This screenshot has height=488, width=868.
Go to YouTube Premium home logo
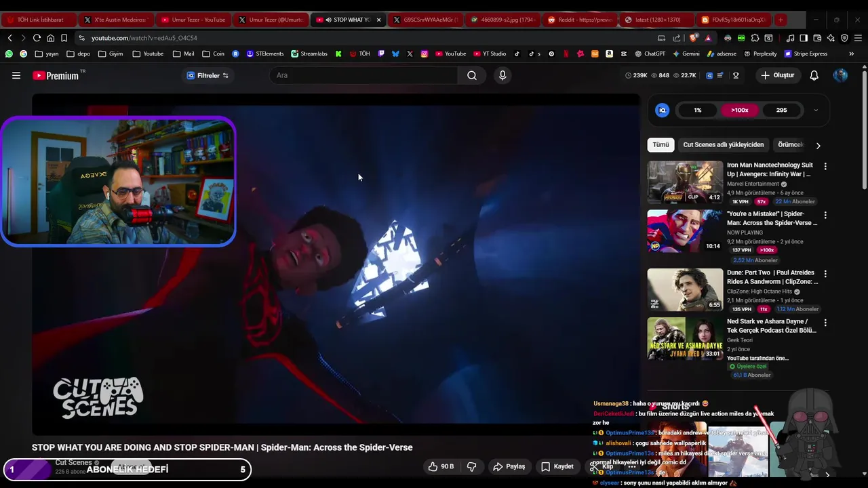(x=56, y=75)
